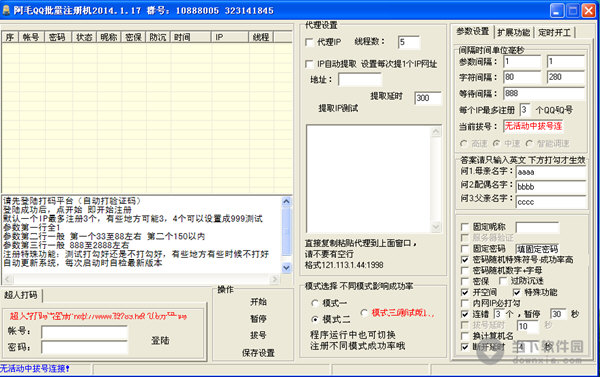Click the 密码 login input field

(x=84, y=348)
